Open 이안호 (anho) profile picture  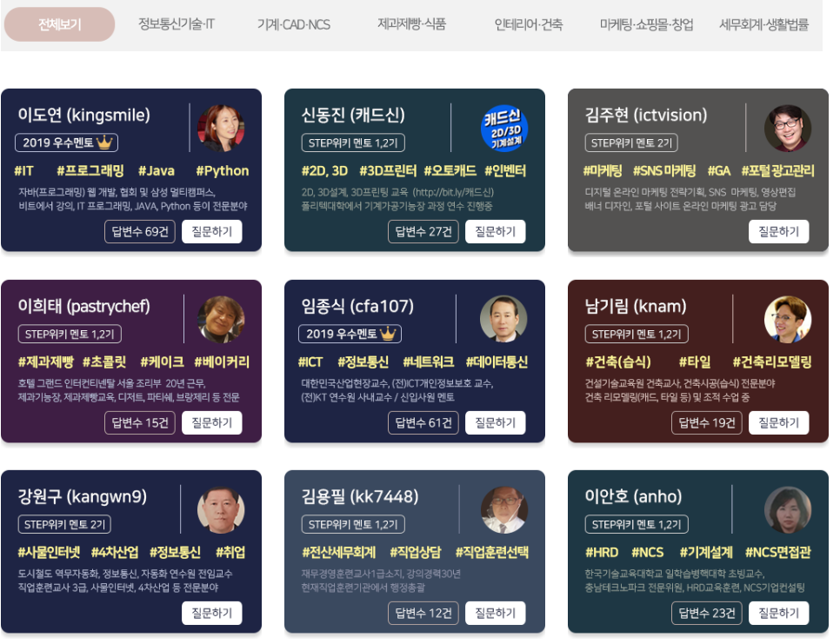(788, 509)
